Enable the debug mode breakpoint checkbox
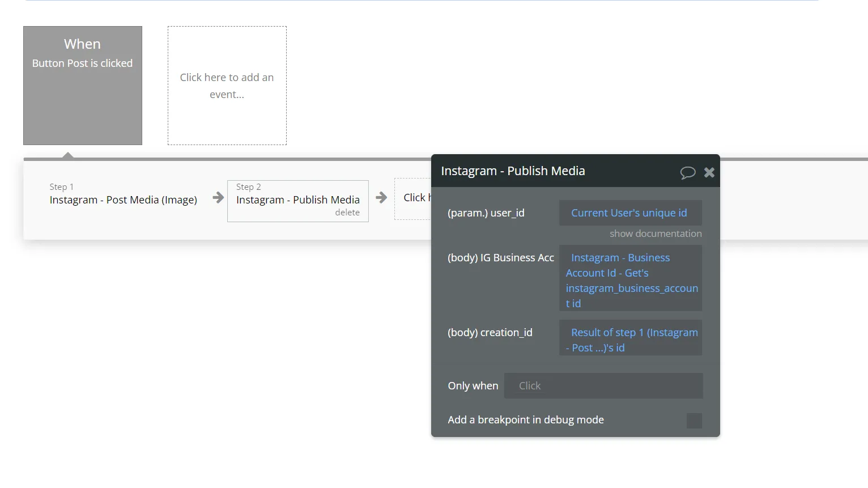The height and width of the screenshot is (488, 868). click(x=694, y=421)
